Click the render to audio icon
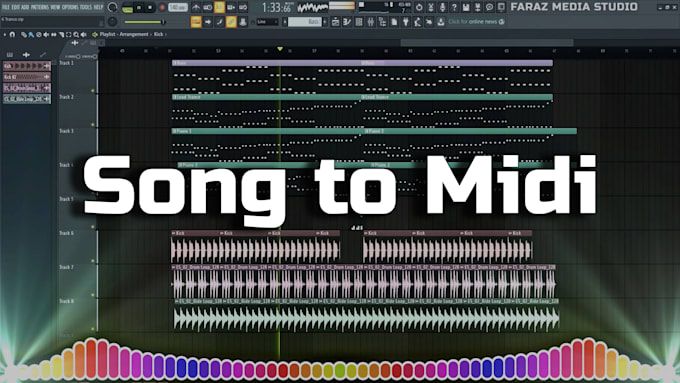Screen dimensions: 680x383 point(477,7)
